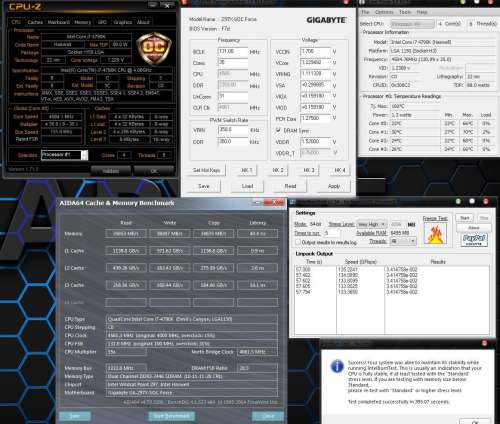Click the VCCIN voltage input field
The height and width of the screenshot is (424, 500).
tap(315, 52)
